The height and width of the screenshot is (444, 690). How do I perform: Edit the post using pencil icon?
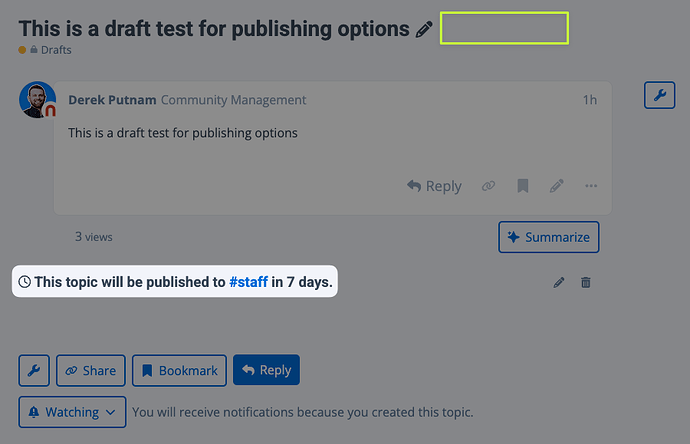click(556, 186)
